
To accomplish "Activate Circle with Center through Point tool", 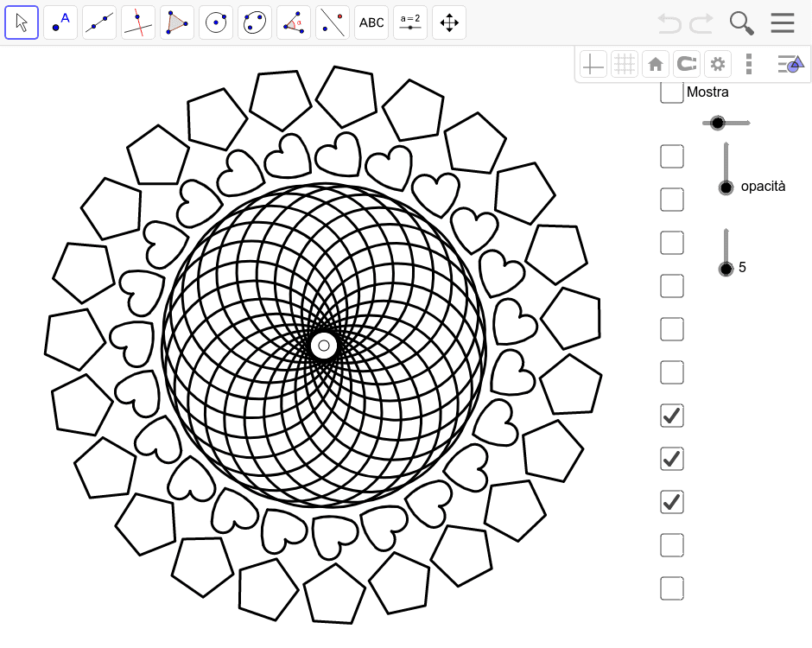I will point(216,22).
